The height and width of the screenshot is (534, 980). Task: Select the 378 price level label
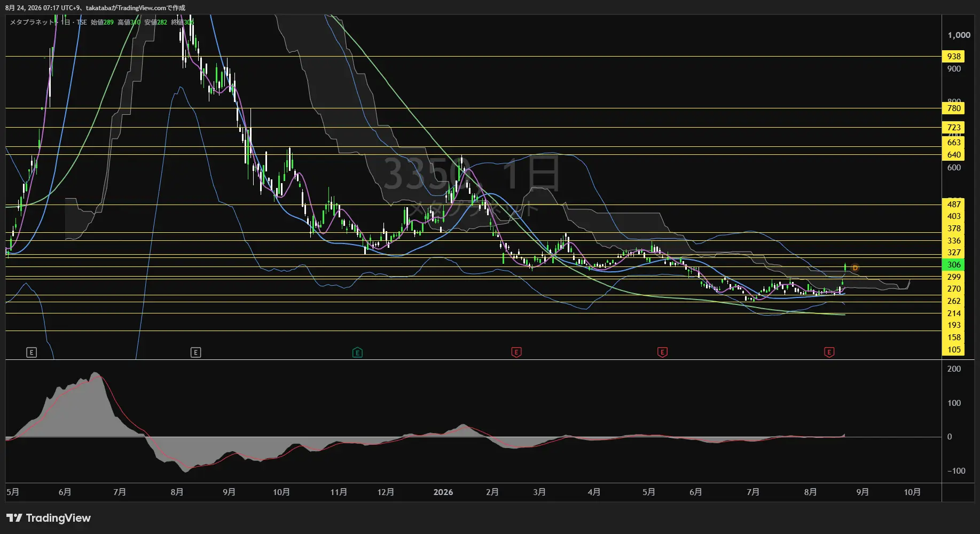(x=953, y=229)
